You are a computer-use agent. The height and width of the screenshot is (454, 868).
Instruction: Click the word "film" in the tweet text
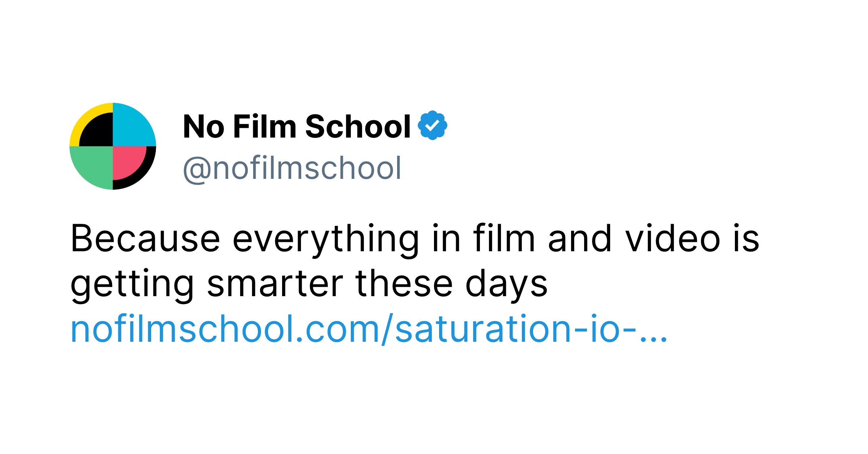tap(504, 238)
